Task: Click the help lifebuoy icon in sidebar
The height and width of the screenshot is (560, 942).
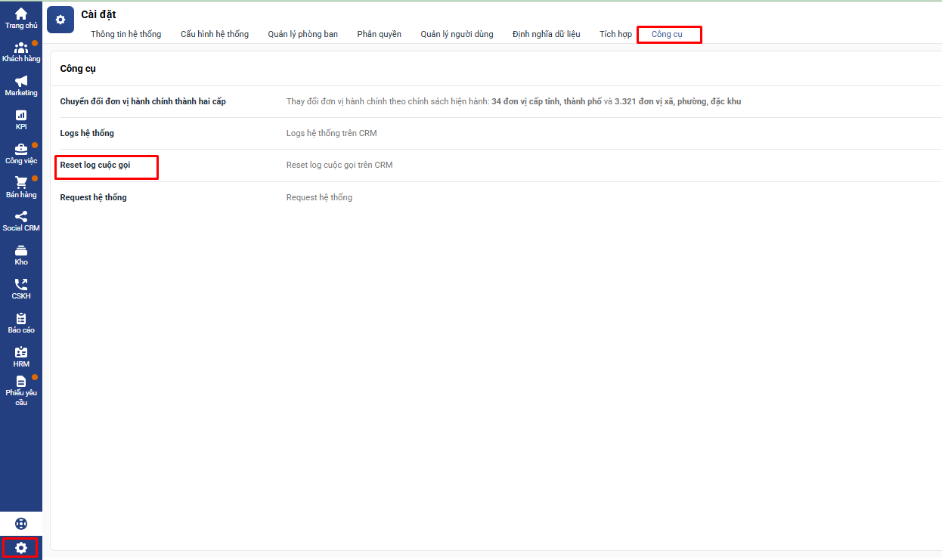Action: (x=21, y=524)
